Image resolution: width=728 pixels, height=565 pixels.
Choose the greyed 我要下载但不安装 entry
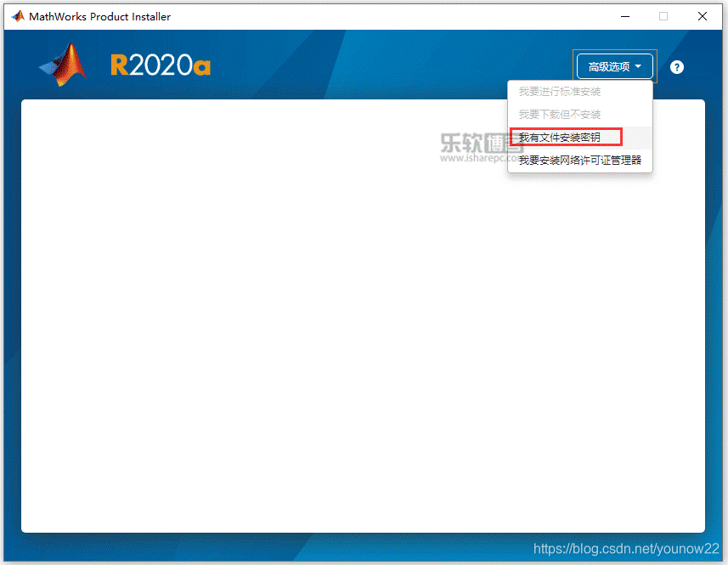[560, 114]
